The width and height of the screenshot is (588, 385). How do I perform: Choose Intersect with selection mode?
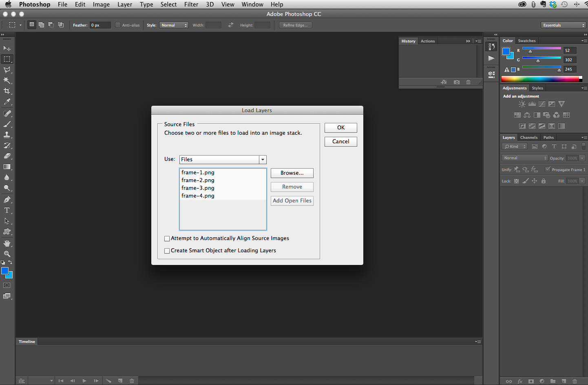point(61,25)
